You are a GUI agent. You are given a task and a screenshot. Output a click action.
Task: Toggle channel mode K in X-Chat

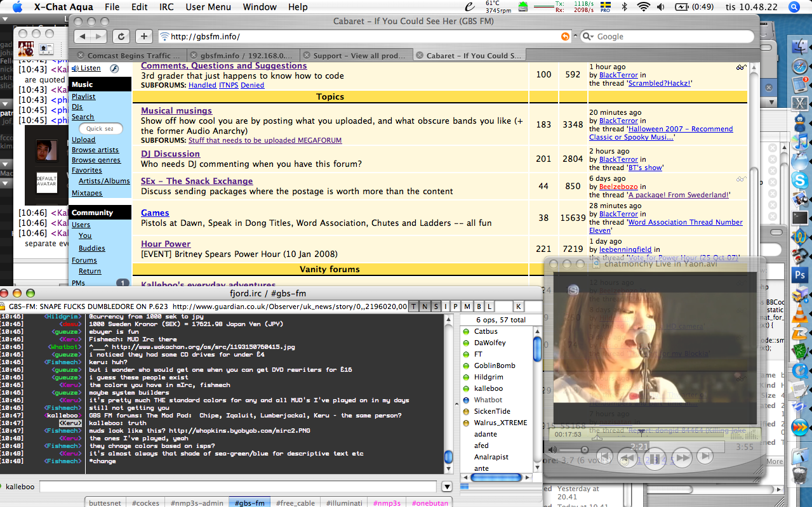point(519,306)
